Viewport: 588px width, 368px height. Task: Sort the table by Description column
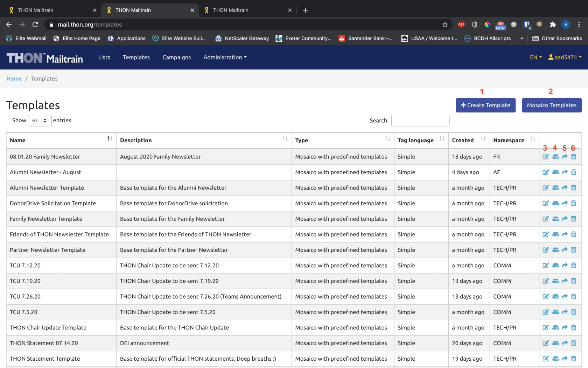[204, 140]
